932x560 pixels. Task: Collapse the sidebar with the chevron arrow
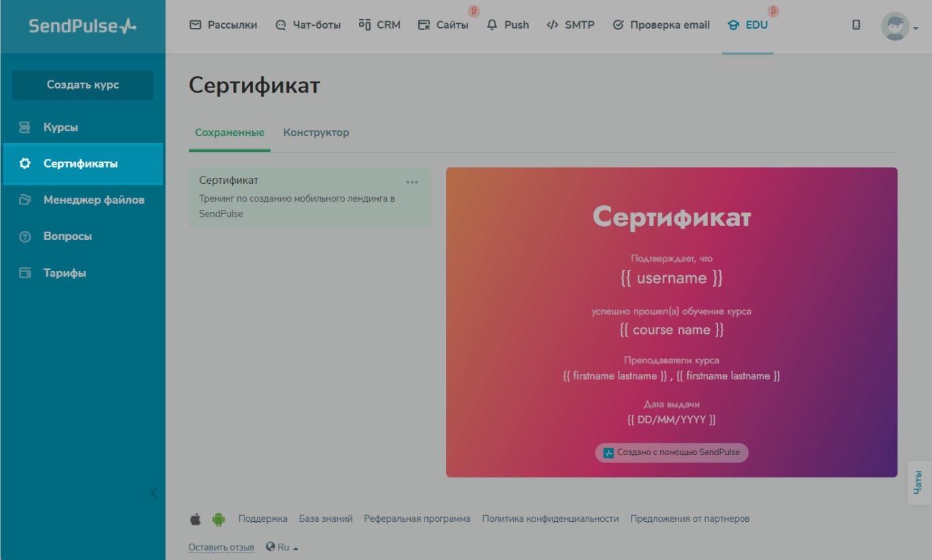[x=154, y=493]
